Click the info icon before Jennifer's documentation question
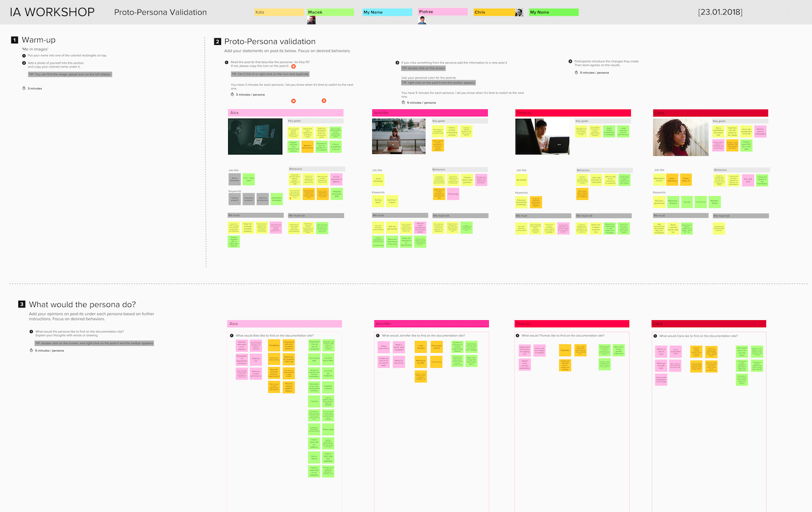The image size is (812, 512). point(378,335)
